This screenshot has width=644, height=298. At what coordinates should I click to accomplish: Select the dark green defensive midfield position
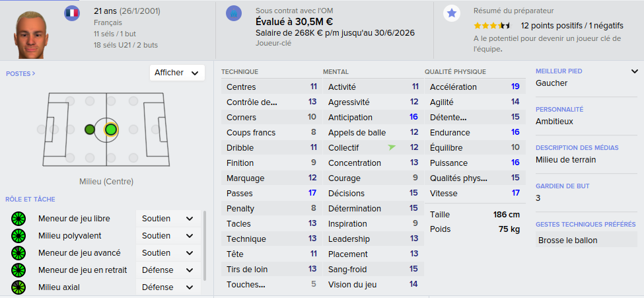90,130
